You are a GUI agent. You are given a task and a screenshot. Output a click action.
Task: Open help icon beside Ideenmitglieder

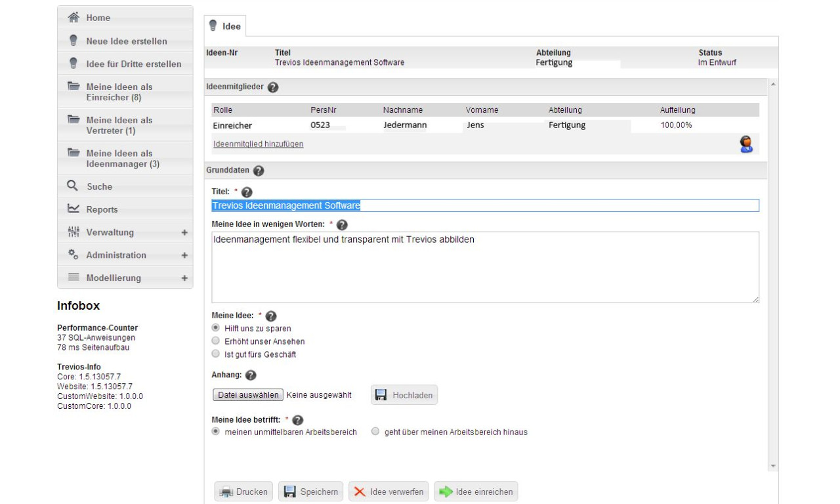tap(273, 87)
